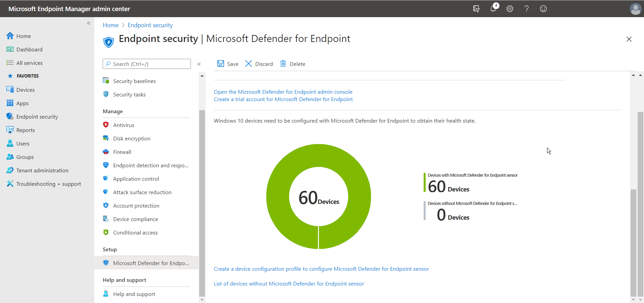Click the content pane vertical scrollbar
Screen dimensions: 644x303
[x=633, y=243]
